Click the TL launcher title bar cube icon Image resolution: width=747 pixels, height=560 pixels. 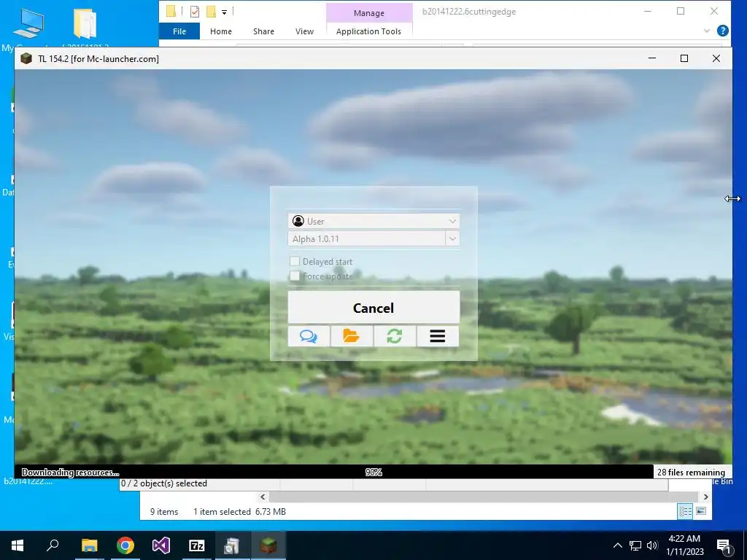pyautogui.click(x=26, y=58)
